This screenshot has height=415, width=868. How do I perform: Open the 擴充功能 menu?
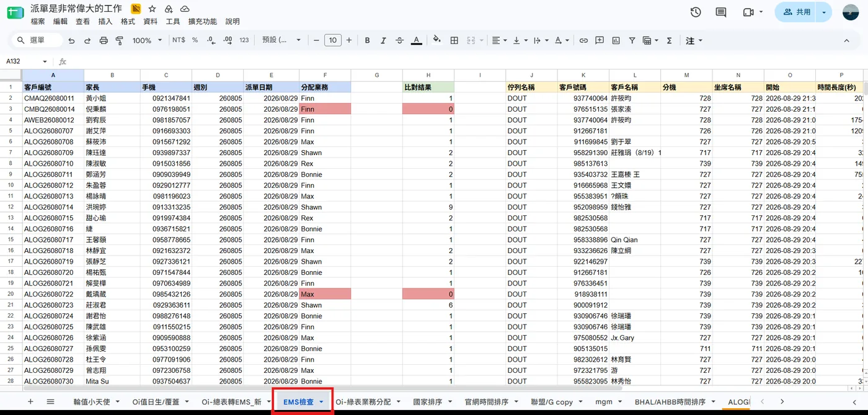pos(202,21)
